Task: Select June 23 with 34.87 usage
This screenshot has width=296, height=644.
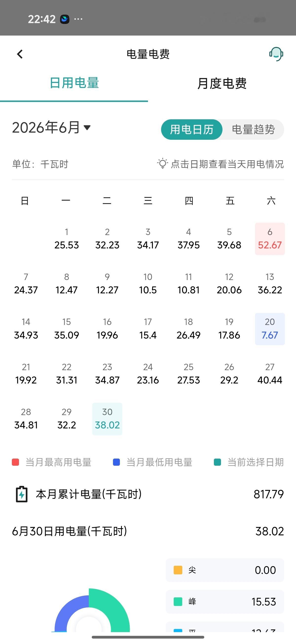Action: coord(107,374)
